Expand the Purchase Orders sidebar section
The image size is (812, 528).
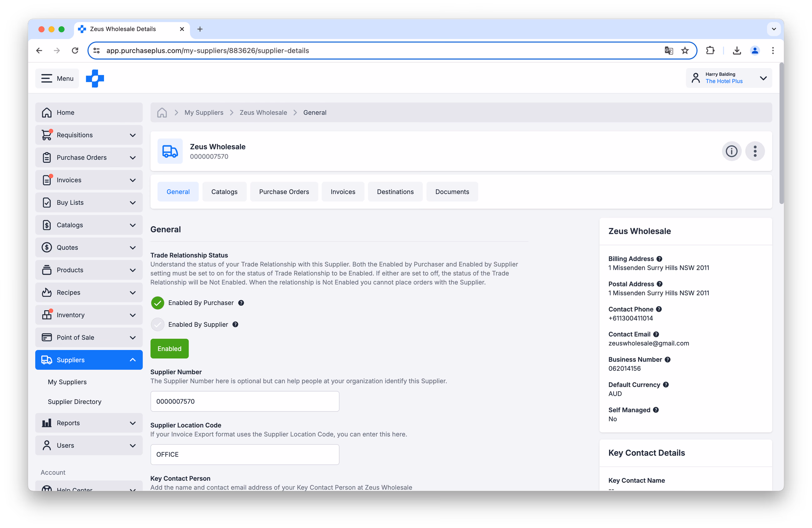click(x=89, y=158)
